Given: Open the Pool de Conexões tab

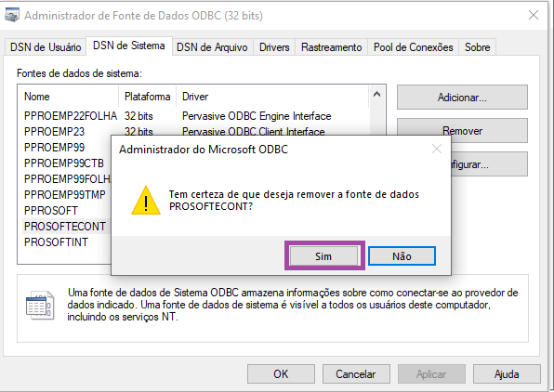Looking at the screenshot, I should [413, 47].
